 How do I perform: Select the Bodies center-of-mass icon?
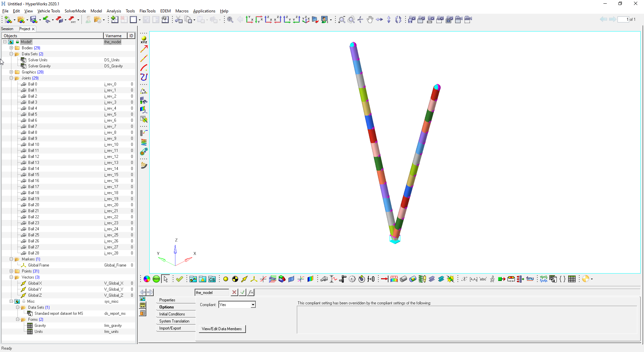coord(235,279)
